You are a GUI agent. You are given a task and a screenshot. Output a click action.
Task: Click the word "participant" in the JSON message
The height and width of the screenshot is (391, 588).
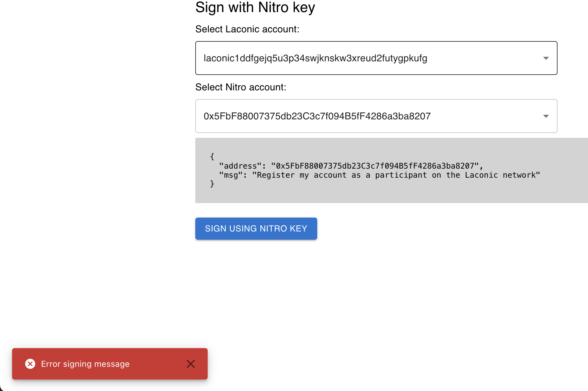point(401,175)
